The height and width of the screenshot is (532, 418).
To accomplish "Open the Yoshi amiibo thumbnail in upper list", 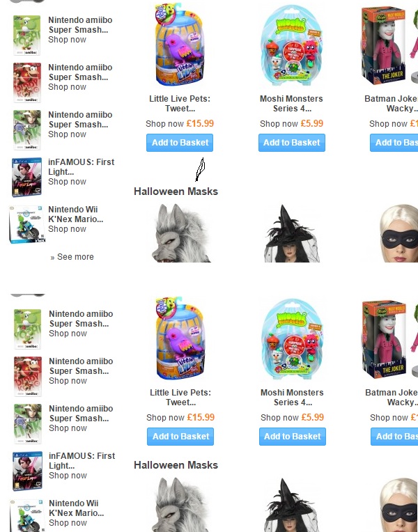I will coord(27,35).
